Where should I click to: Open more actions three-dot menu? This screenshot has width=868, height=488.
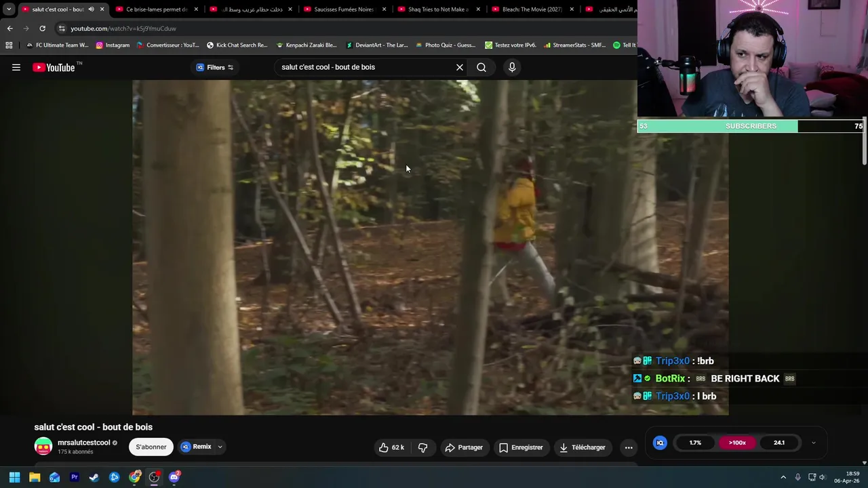[x=629, y=447]
